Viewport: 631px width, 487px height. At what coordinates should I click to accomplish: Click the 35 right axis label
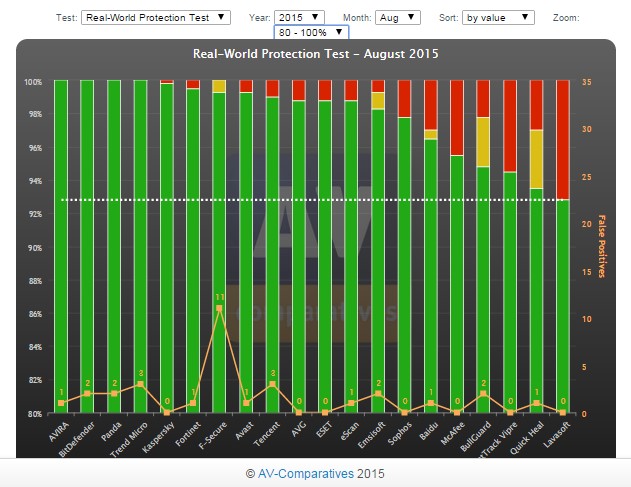click(587, 82)
